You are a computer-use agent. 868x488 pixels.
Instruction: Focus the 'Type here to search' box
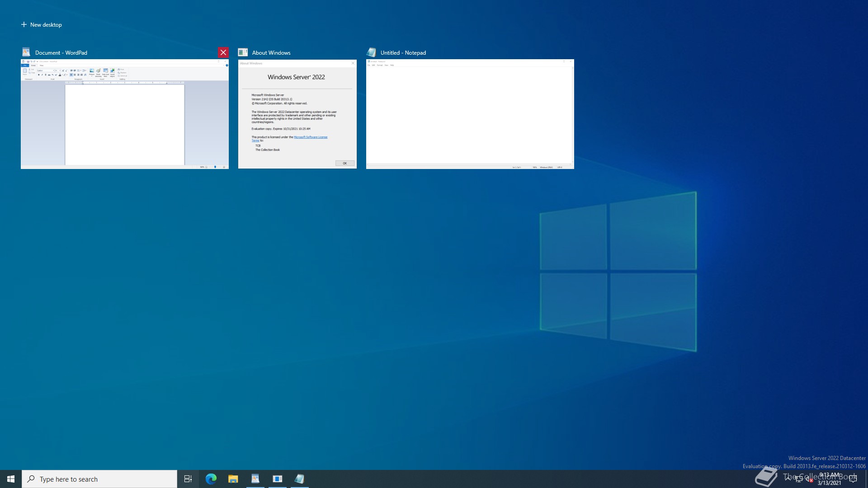99,479
